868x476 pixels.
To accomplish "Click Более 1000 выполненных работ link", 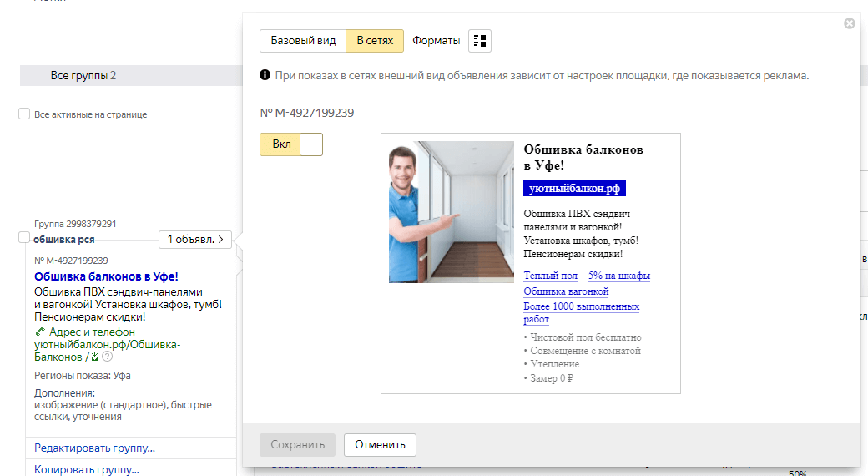I will point(581,312).
